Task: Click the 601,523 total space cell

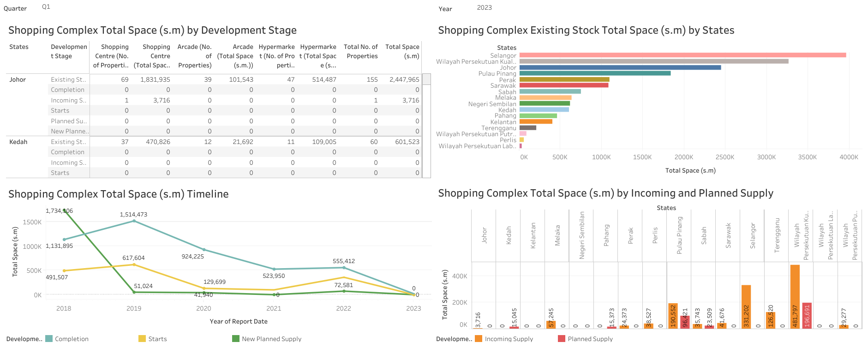Action: pos(407,142)
